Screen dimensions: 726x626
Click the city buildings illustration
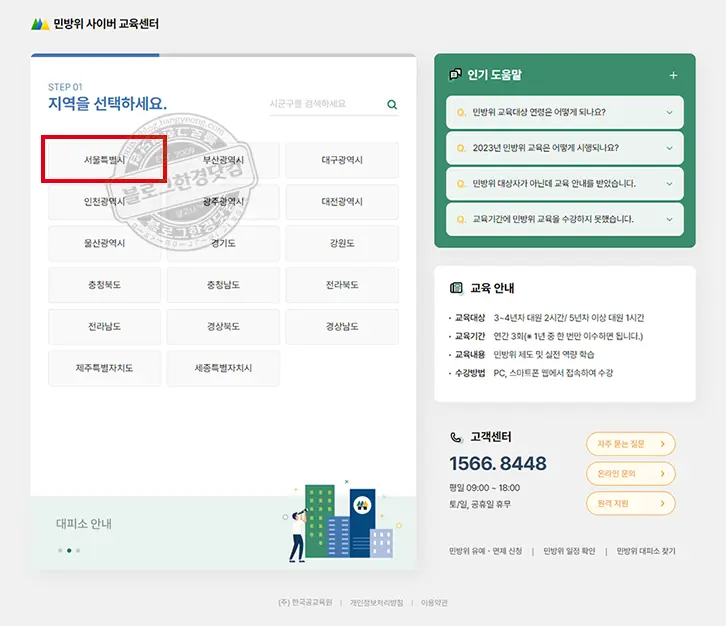pyautogui.click(x=343, y=521)
